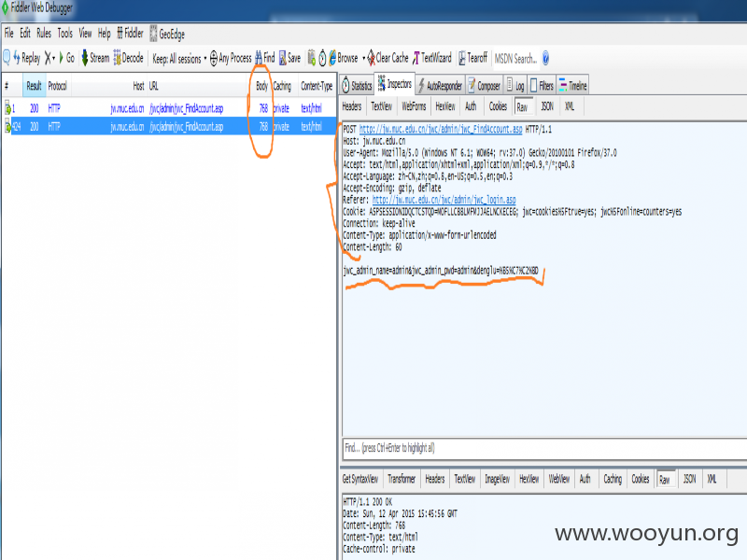Click the timer stopwatch toolbar icon
This screenshot has width=747, height=560.
point(322,58)
